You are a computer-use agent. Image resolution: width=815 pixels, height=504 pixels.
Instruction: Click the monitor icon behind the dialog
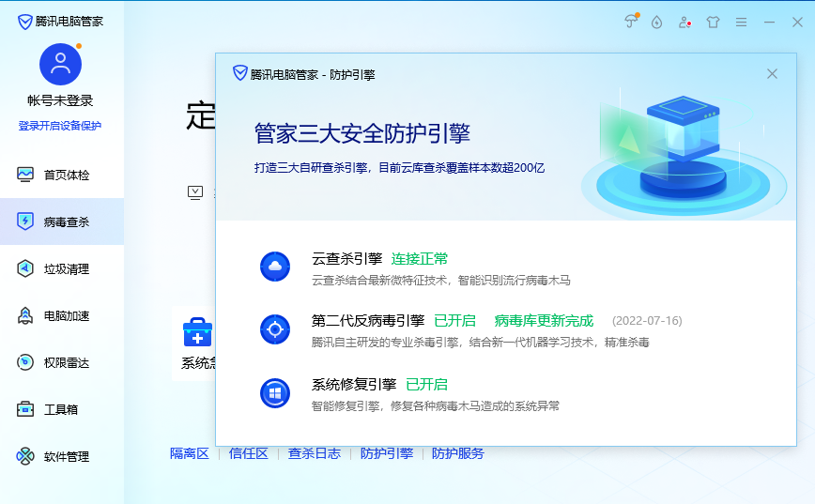tap(195, 192)
